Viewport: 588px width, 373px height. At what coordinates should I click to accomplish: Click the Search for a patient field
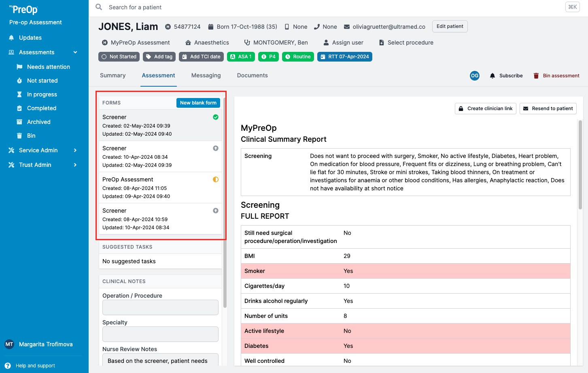click(x=135, y=7)
